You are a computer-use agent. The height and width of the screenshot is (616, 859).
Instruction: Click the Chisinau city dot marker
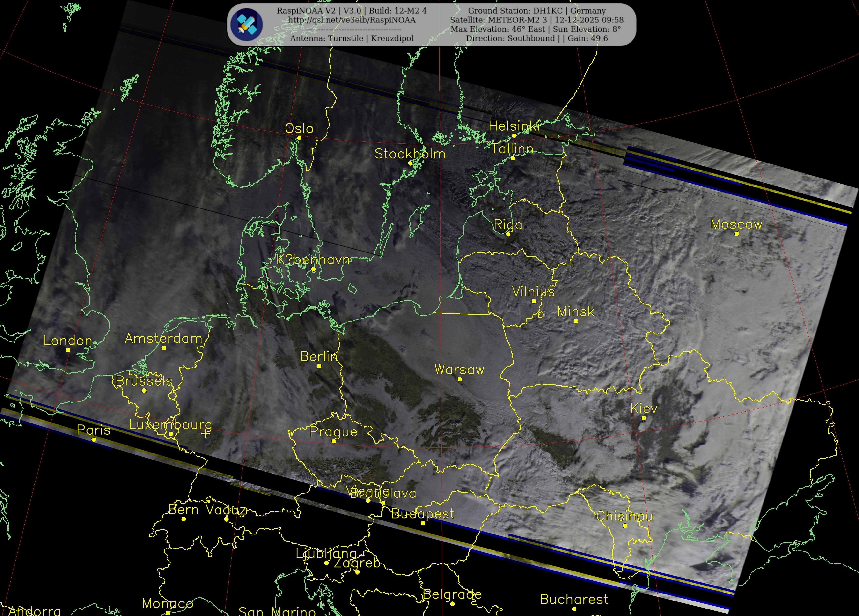625,526
